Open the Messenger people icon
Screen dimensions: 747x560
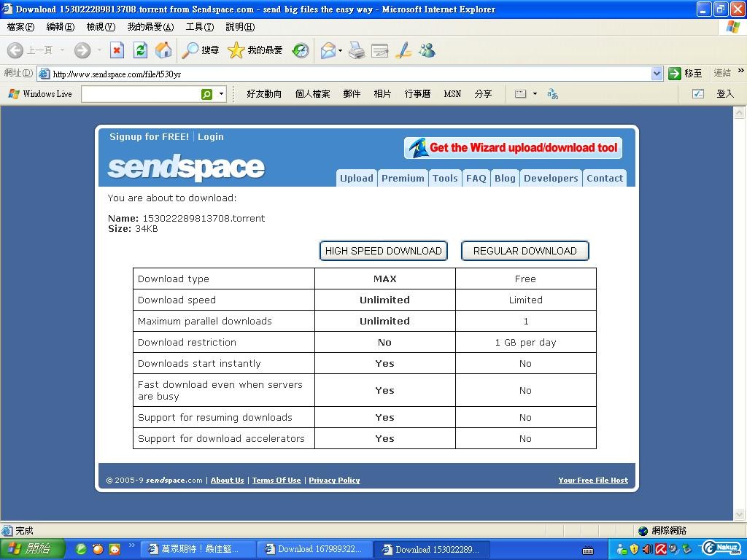[x=427, y=50]
